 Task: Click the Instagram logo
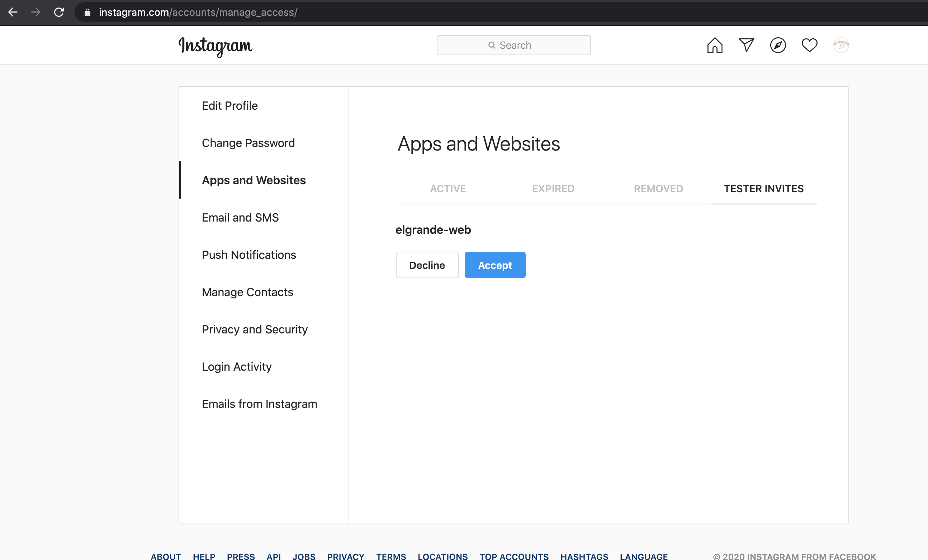point(216,46)
